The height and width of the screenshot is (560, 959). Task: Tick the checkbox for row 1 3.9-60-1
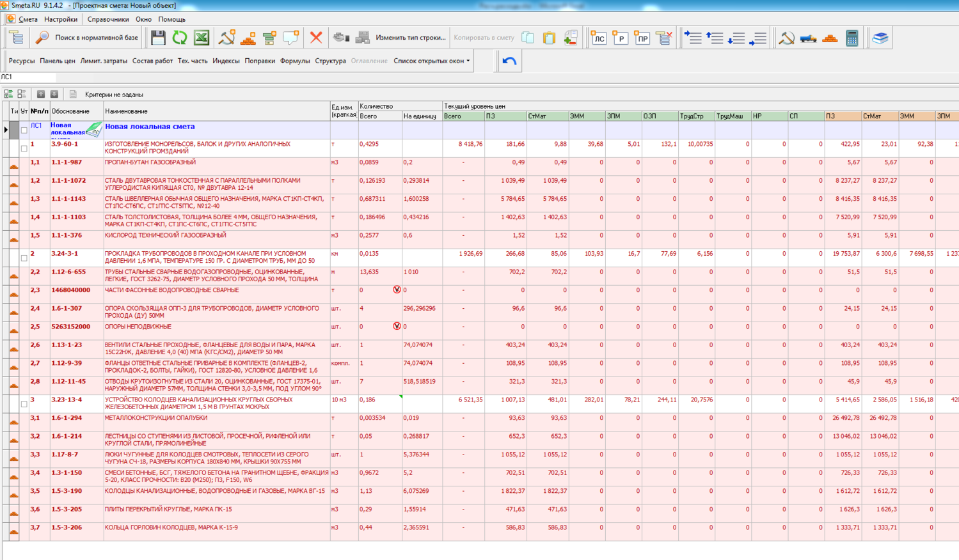point(24,148)
